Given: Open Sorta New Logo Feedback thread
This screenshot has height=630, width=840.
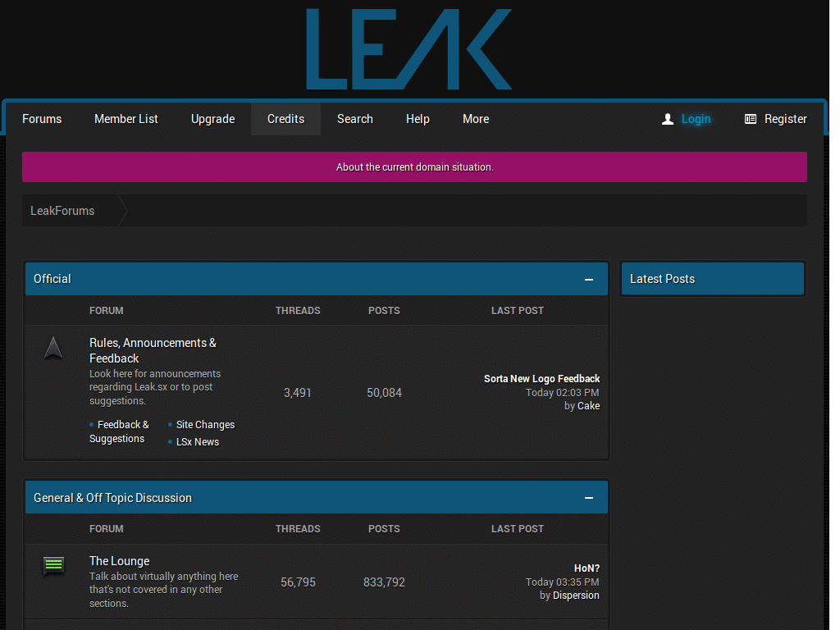Looking at the screenshot, I should pos(541,379).
